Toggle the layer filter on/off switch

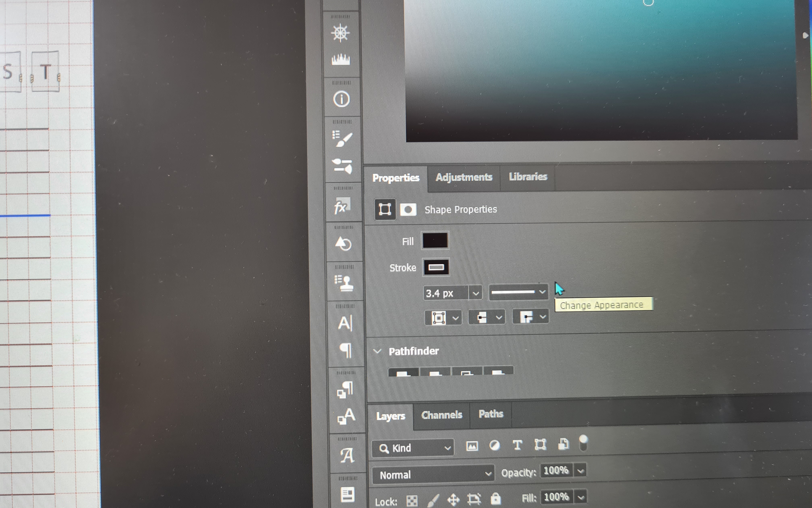click(583, 443)
